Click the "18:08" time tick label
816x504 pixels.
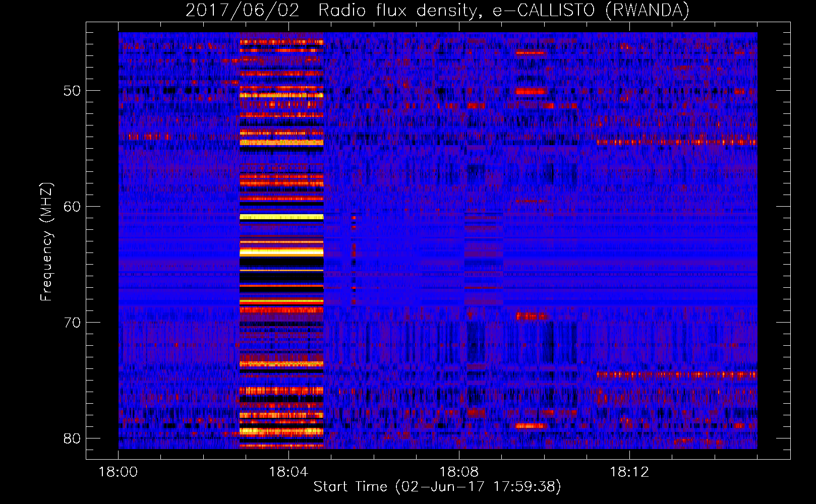(x=459, y=472)
